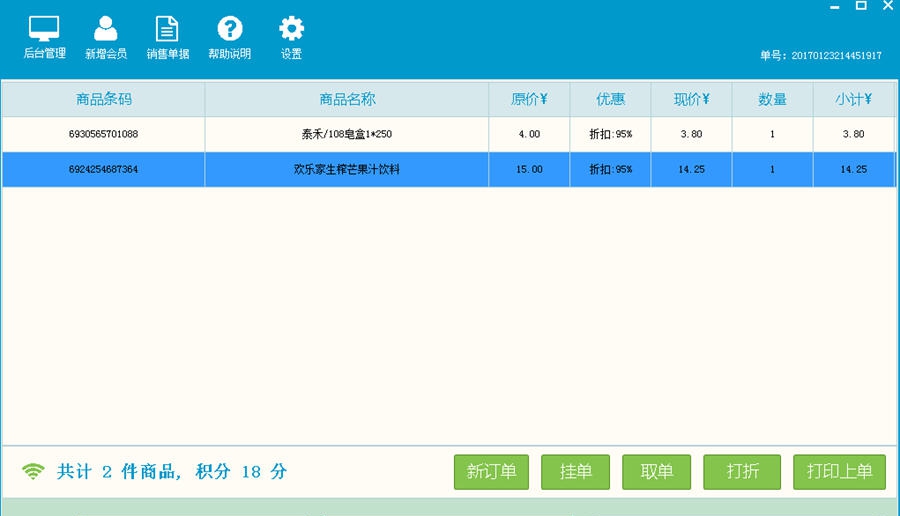This screenshot has height=516, width=900.
Task: Select the 泰禾/108皂盒1*250 product name
Action: click(347, 134)
